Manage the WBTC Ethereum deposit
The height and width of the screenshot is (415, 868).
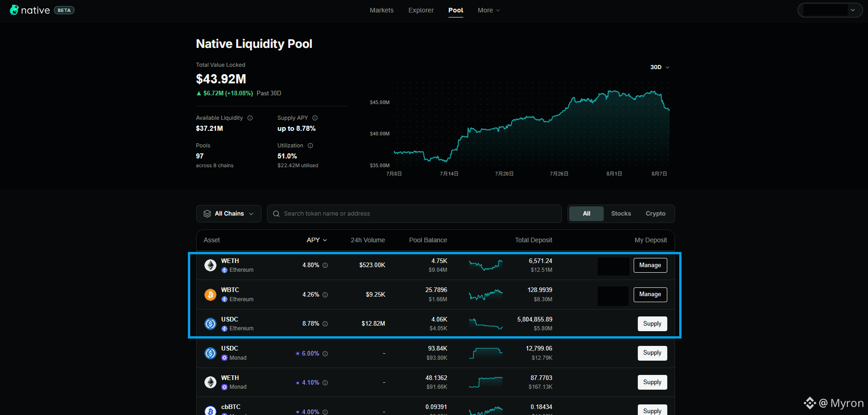click(x=650, y=294)
